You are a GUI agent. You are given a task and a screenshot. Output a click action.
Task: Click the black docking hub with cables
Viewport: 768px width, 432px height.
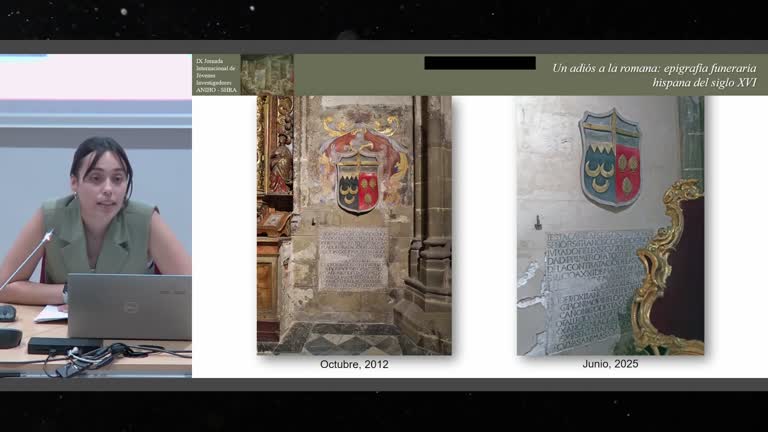point(64,346)
